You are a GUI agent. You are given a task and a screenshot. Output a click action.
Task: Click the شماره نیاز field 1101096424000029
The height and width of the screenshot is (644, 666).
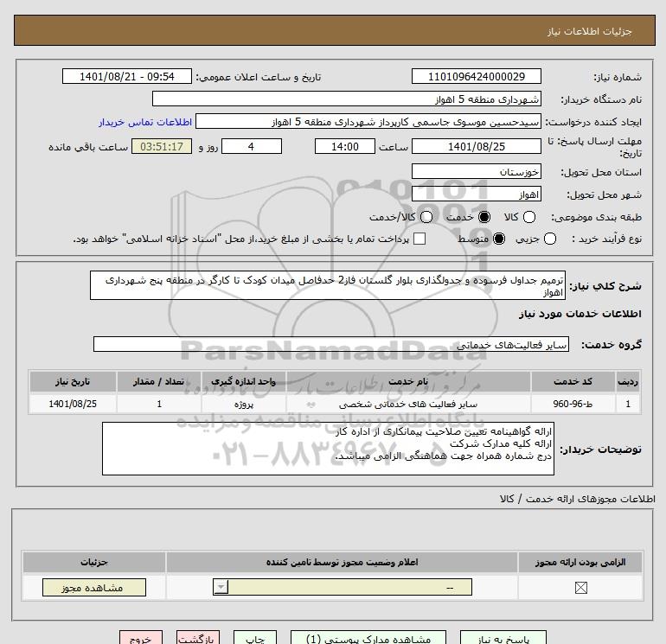(476, 76)
